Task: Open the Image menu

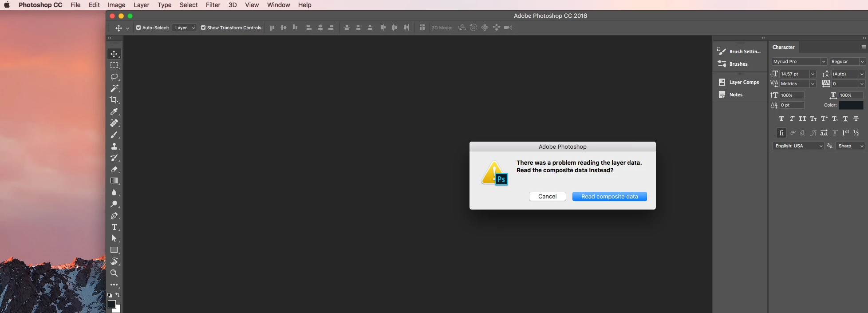Action: 116,5
